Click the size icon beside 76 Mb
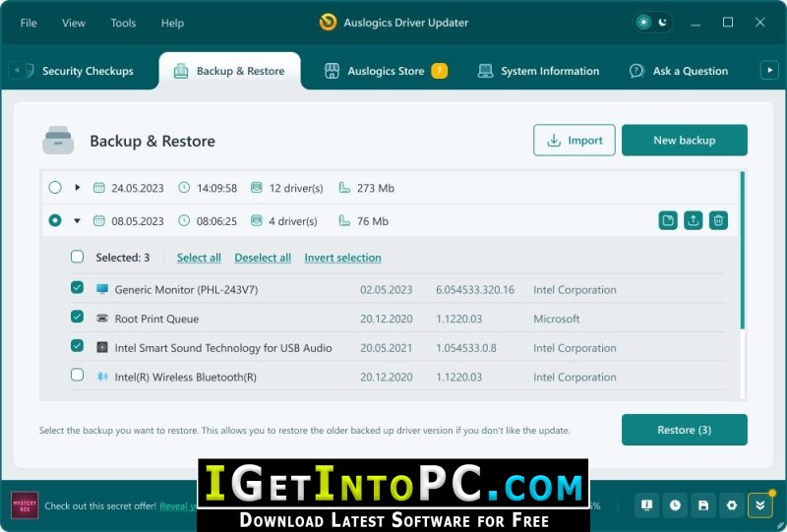 [x=344, y=220]
